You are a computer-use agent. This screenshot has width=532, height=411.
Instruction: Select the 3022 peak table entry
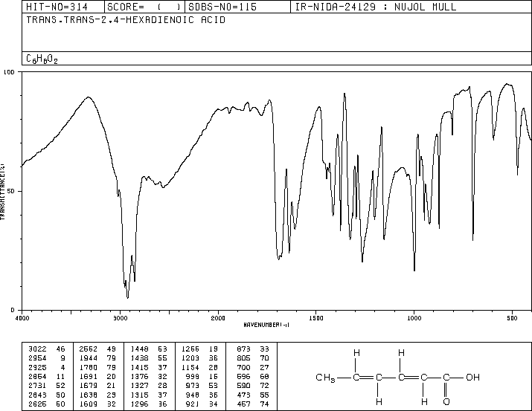[46, 349]
